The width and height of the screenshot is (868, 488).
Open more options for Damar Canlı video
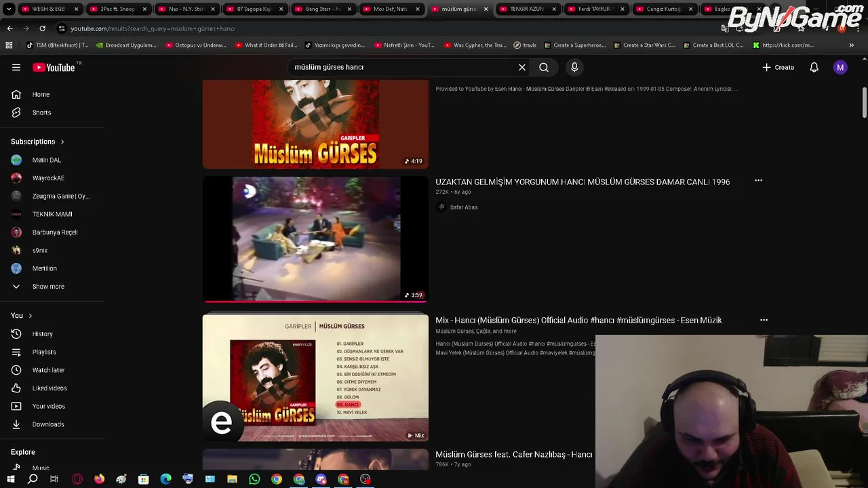coord(758,181)
